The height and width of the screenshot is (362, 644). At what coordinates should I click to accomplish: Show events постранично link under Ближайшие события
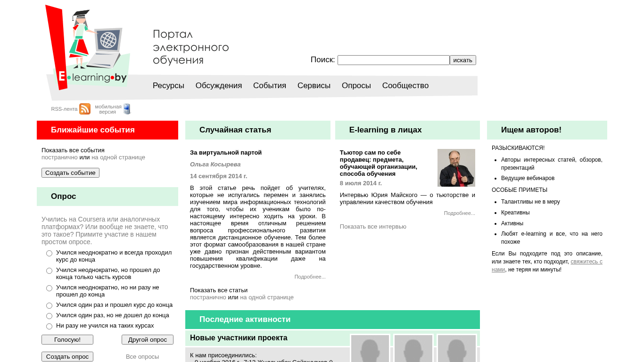(x=59, y=157)
